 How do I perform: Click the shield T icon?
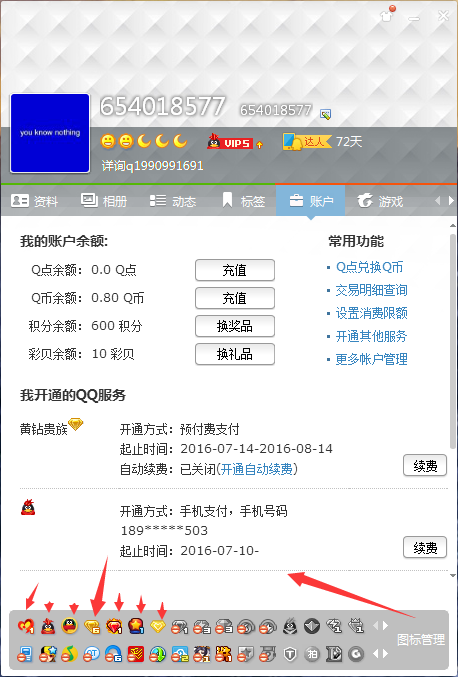tap(290, 655)
